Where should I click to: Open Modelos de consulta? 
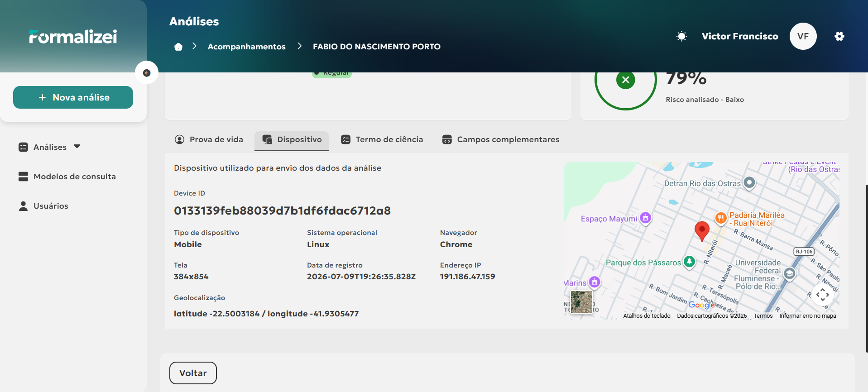coord(67,177)
